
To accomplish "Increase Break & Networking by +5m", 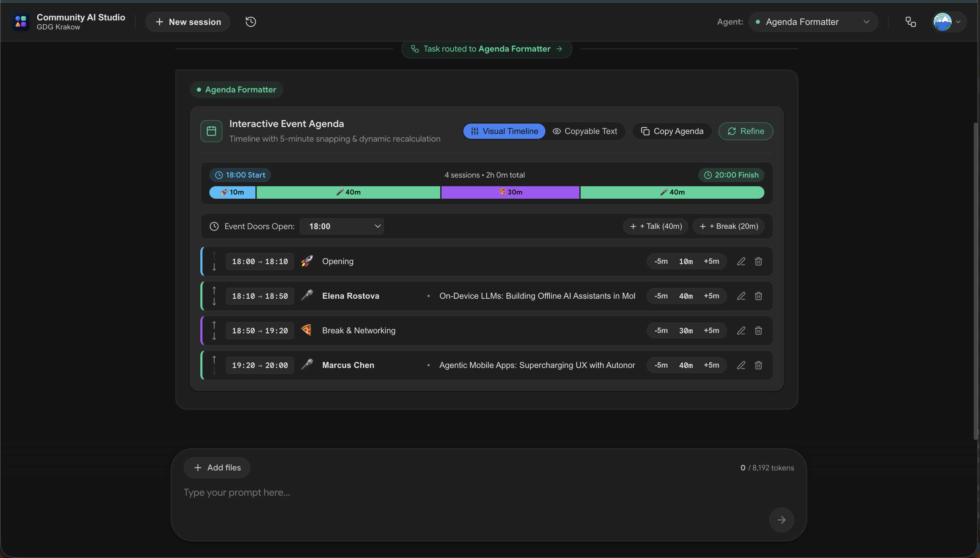I will point(711,330).
